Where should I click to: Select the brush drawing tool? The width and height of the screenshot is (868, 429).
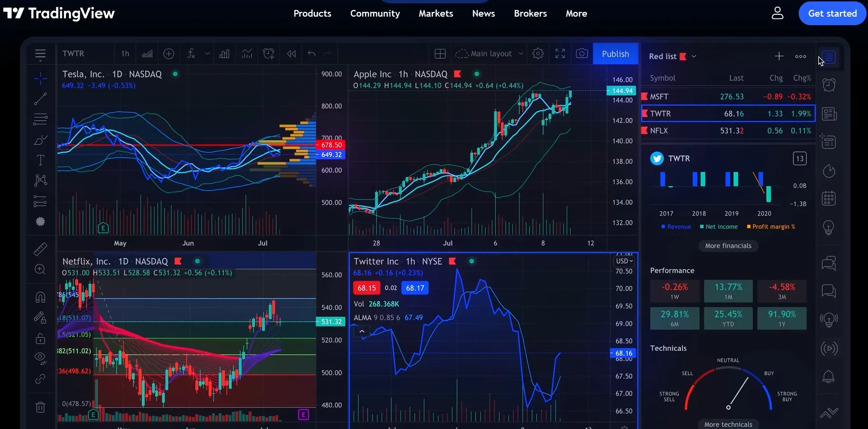point(40,140)
